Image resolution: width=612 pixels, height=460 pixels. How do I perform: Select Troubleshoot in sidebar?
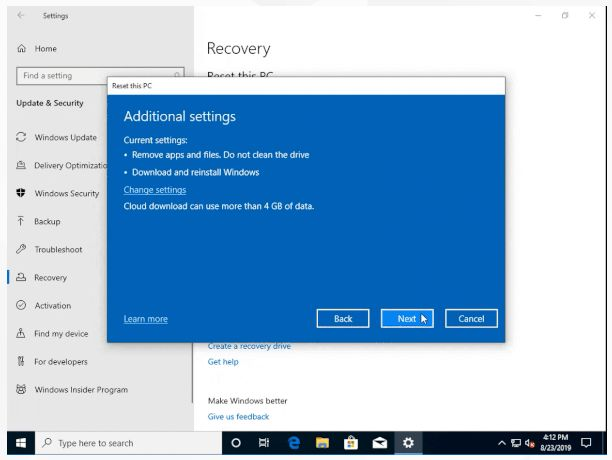[x=58, y=249]
